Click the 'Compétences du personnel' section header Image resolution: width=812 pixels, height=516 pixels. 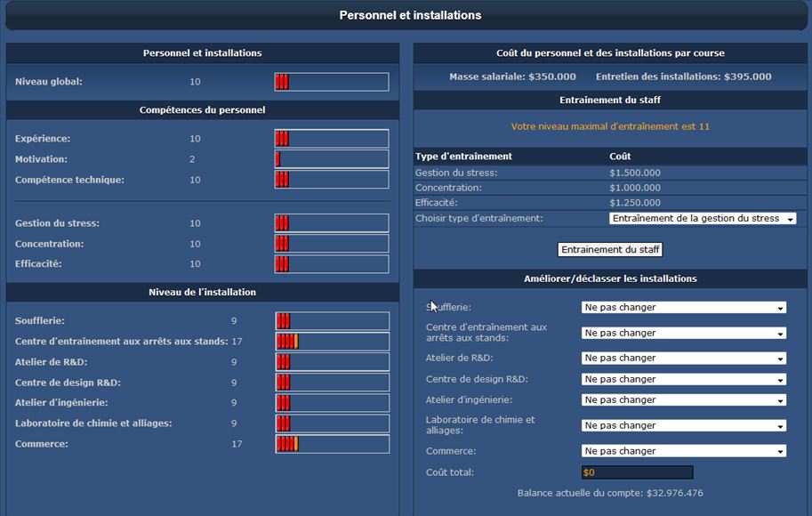coord(203,109)
